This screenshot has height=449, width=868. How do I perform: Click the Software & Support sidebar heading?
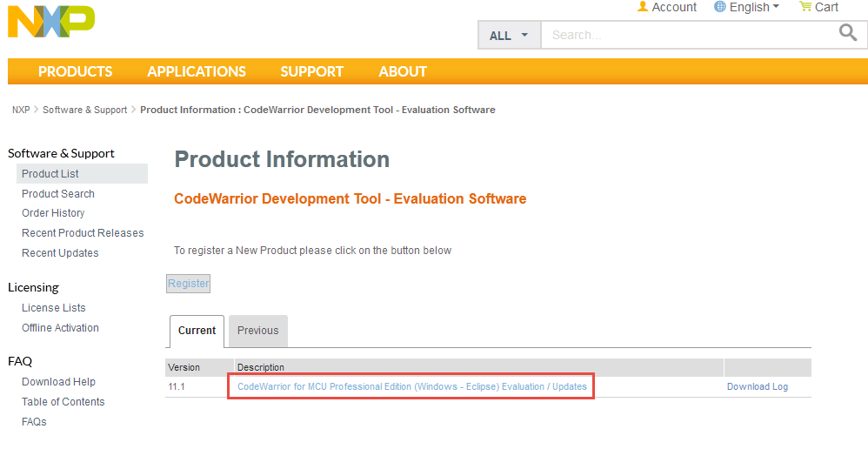pos(61,153)
